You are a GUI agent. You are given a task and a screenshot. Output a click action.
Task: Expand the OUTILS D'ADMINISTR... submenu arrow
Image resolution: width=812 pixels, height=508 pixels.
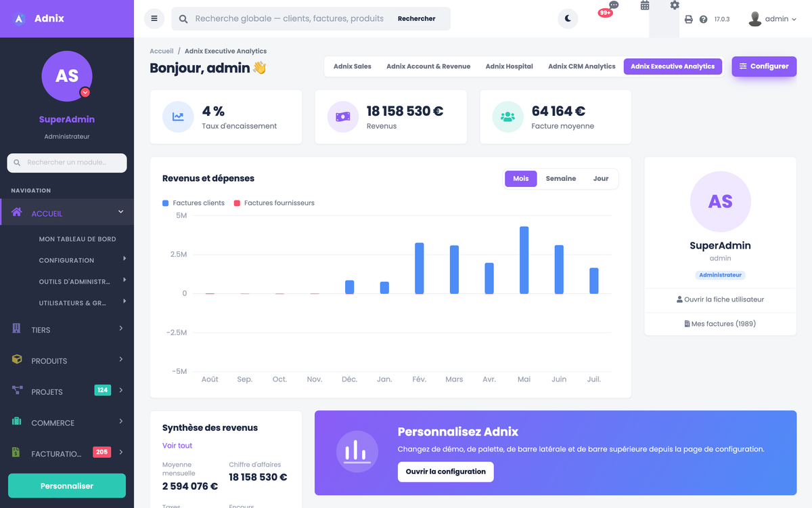pyautogui.click(x=125, y=280)
